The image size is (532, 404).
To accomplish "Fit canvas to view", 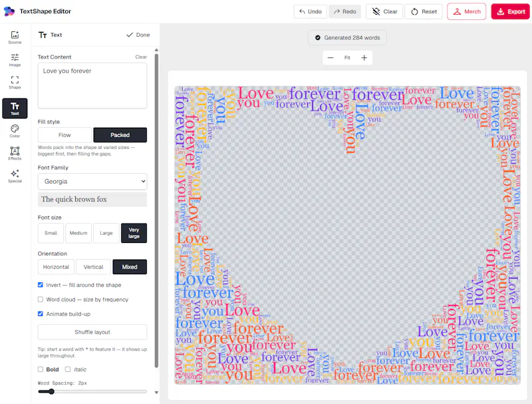I will click(347, 58).
